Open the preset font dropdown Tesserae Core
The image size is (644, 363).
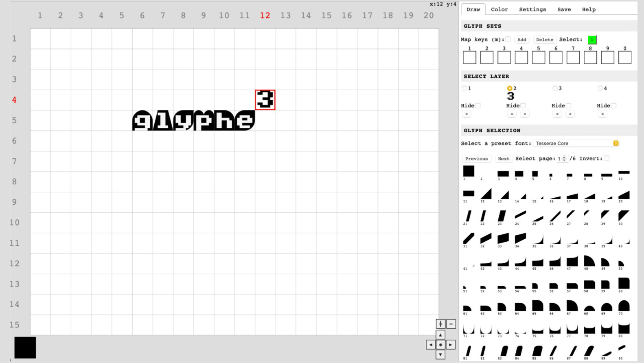coord(576,143)
